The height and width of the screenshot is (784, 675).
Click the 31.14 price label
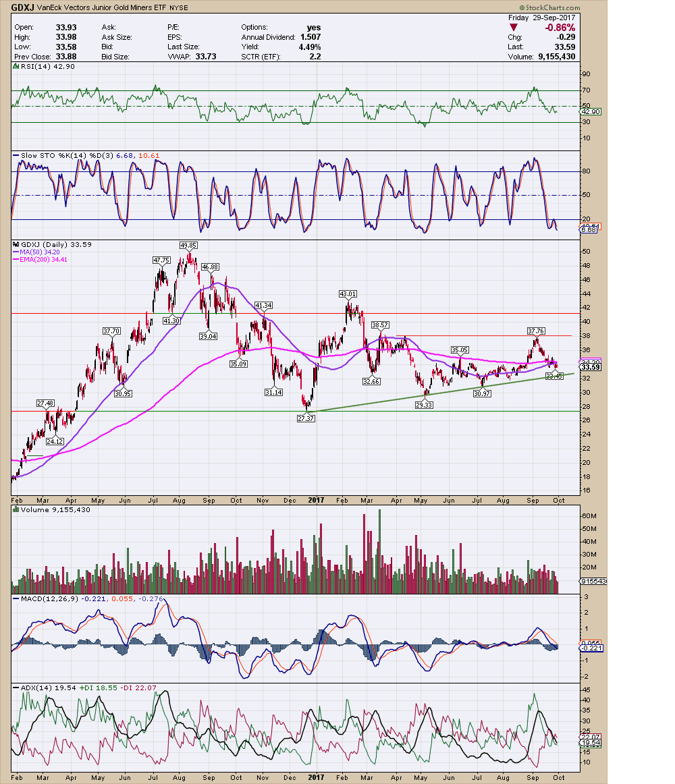(273, 393)
